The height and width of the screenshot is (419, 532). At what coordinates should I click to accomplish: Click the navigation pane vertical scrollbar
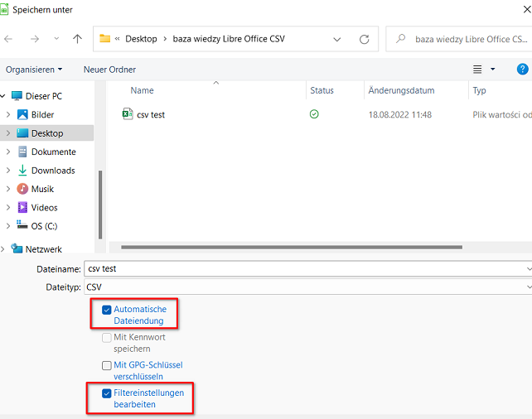click(x=100, y=205)
